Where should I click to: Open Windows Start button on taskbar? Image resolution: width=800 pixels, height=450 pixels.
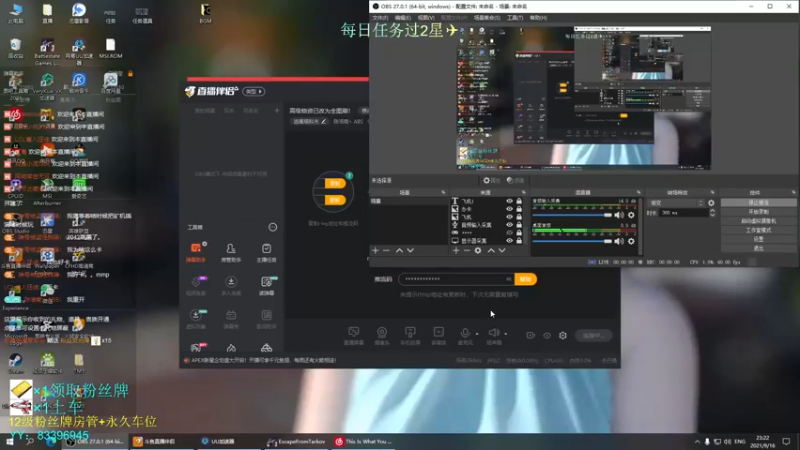coord(10,441)
